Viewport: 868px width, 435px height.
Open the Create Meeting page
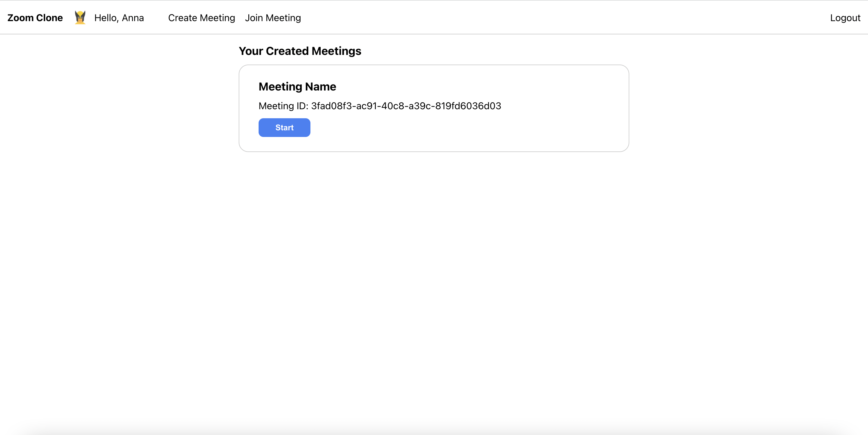(202, 18)
